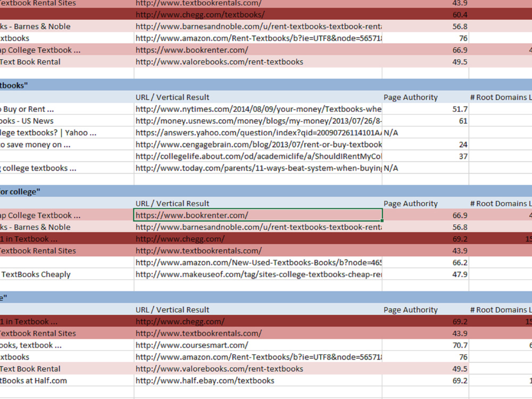Click 'Page Authority' header above the 51.7 value
The width and height of the screenshot is (532, 399).
[411, 97]
